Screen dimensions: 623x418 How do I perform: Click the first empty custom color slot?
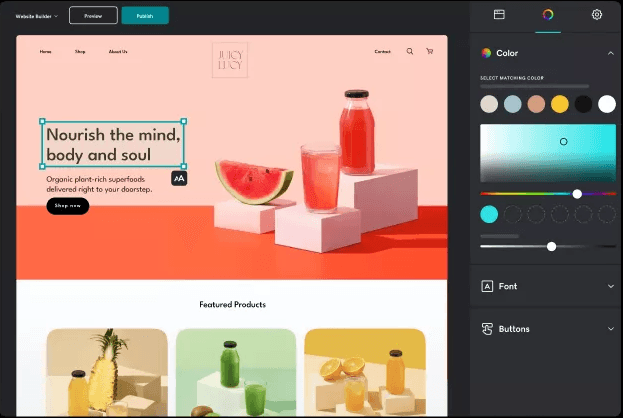click(x=513, y=214)
